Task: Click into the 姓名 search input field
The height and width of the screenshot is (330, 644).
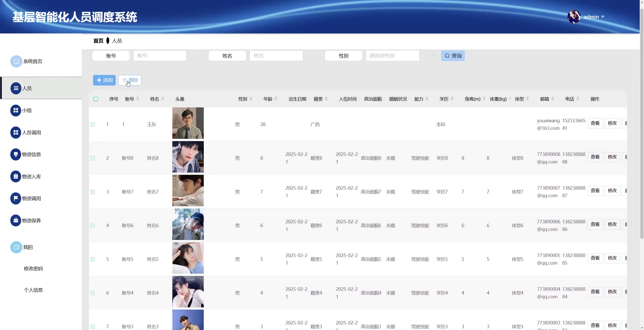Action: click(276, 56)
